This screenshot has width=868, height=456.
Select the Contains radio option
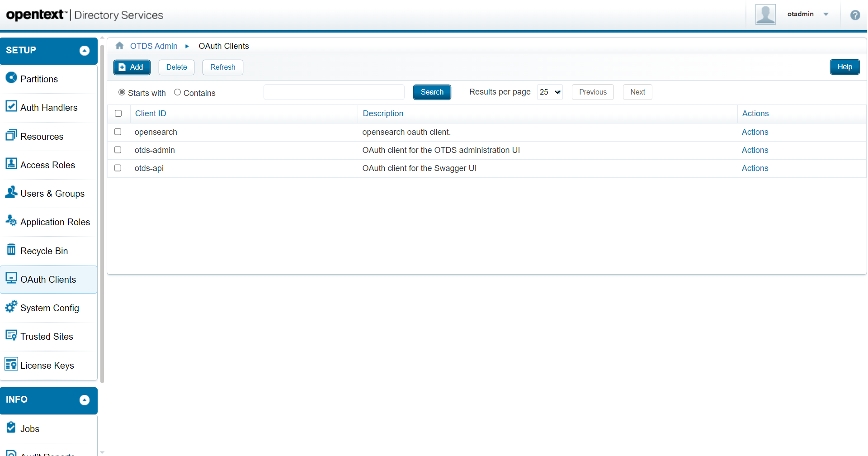tap(178, 92)
